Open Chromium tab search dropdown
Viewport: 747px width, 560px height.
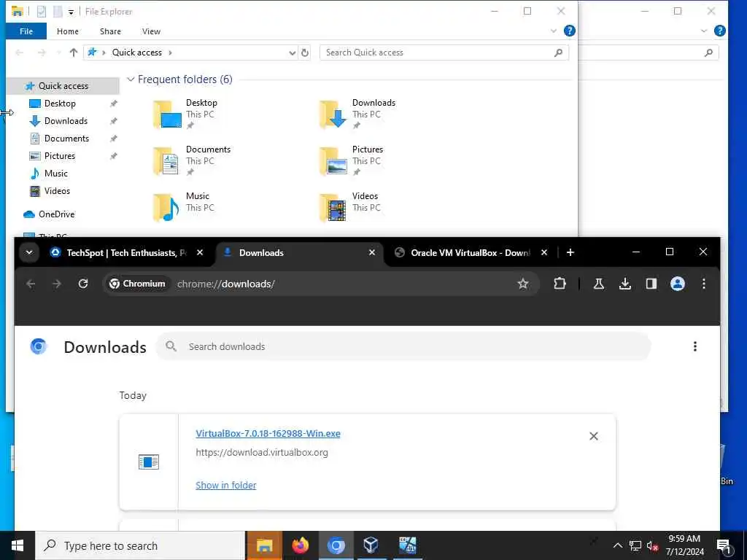click(x=29, y=252)
